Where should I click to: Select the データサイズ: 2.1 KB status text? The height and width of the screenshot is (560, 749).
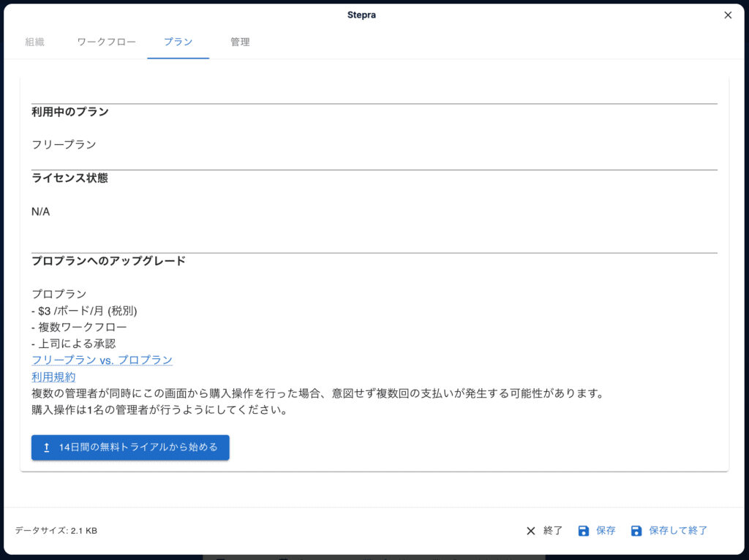point(56,531)
